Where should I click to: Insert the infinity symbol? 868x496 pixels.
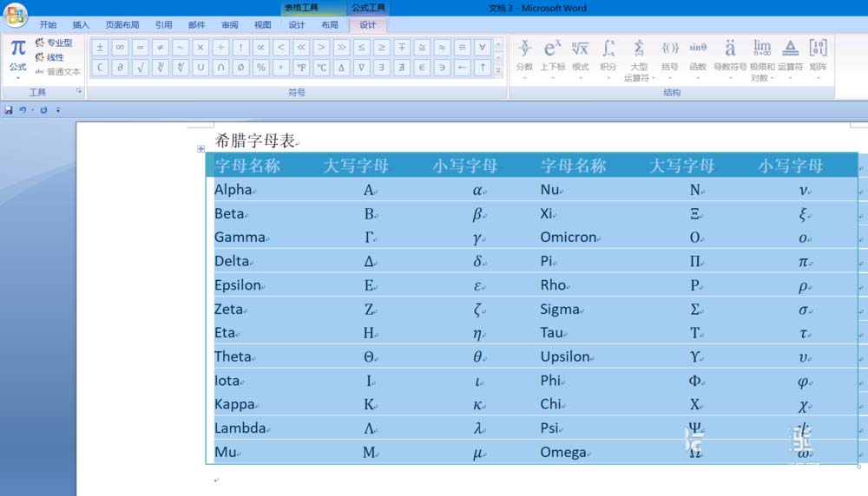[120, 48]
